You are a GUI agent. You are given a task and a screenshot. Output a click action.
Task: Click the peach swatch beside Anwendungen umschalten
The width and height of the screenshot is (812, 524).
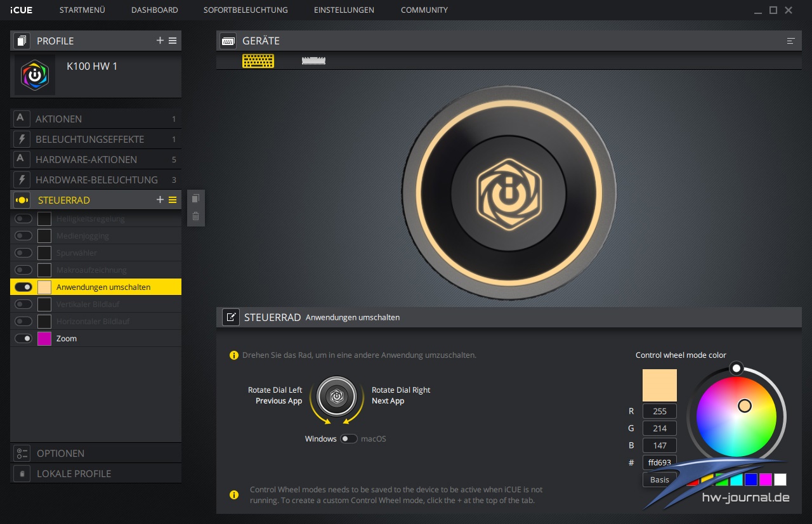tap(44, 287)
